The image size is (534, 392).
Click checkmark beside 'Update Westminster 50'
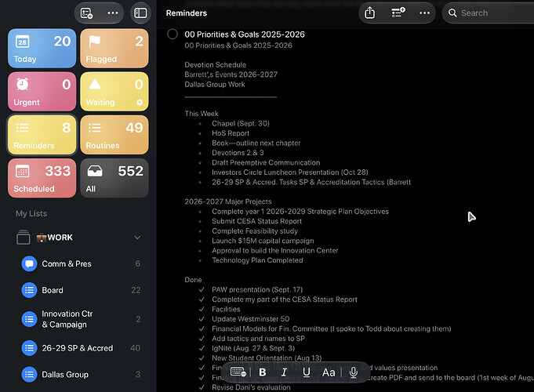(202, 319)
